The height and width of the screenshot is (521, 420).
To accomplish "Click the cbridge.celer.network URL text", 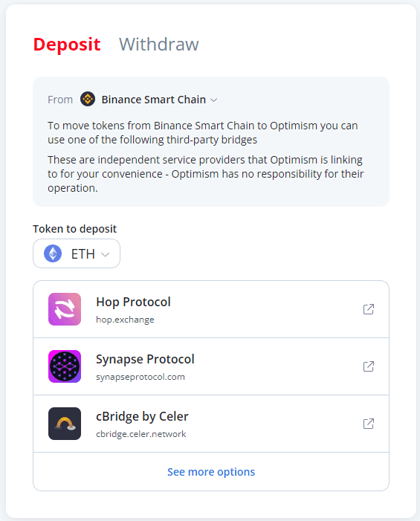I will point(141,434).
